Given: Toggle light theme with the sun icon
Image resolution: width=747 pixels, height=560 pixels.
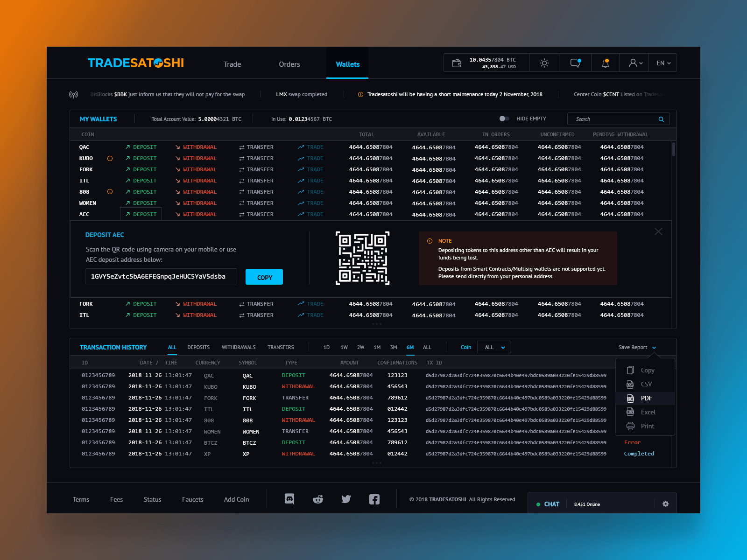Looking at the screenshot, I should click(544, 63).
